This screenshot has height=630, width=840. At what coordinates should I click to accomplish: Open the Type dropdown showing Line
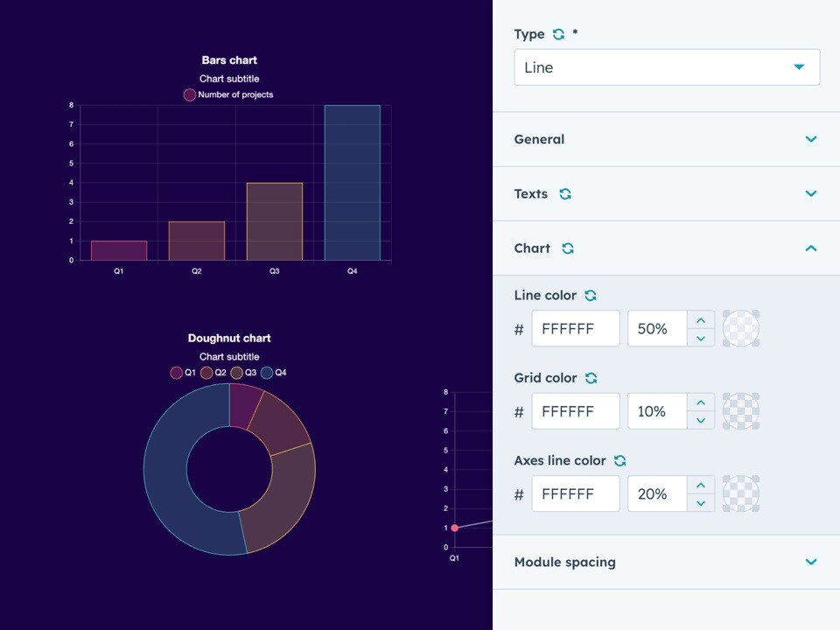coord(667,67)
